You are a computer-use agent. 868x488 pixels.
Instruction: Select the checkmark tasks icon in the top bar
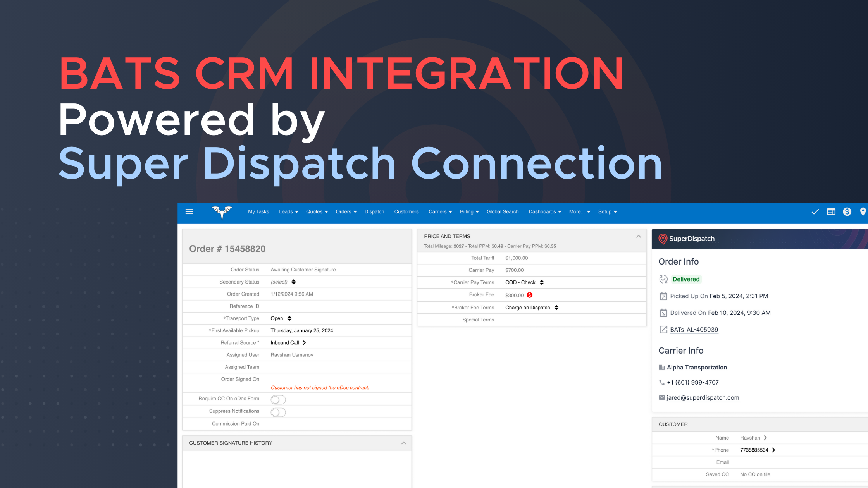pos(815,211)
